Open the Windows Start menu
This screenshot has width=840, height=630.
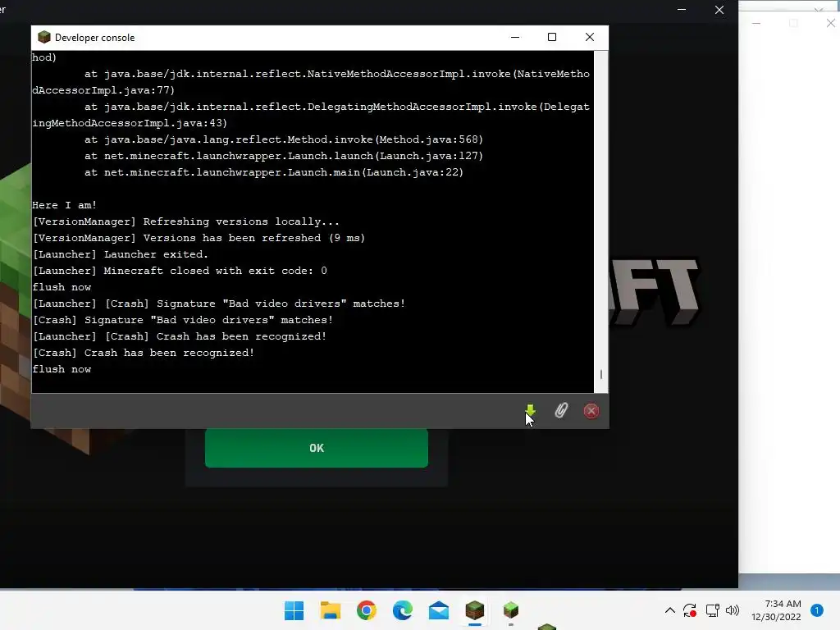click(294, 610)
